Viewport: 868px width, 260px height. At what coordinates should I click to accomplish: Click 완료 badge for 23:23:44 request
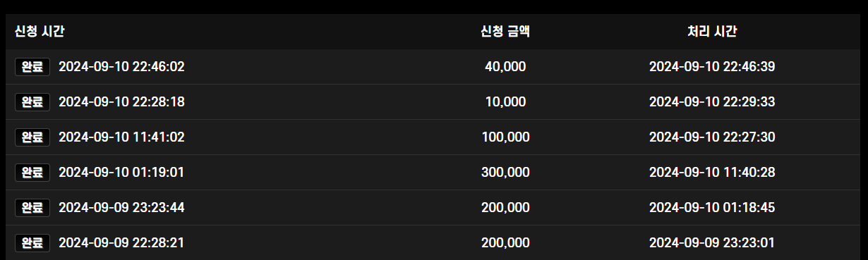[x=32, y=208]
